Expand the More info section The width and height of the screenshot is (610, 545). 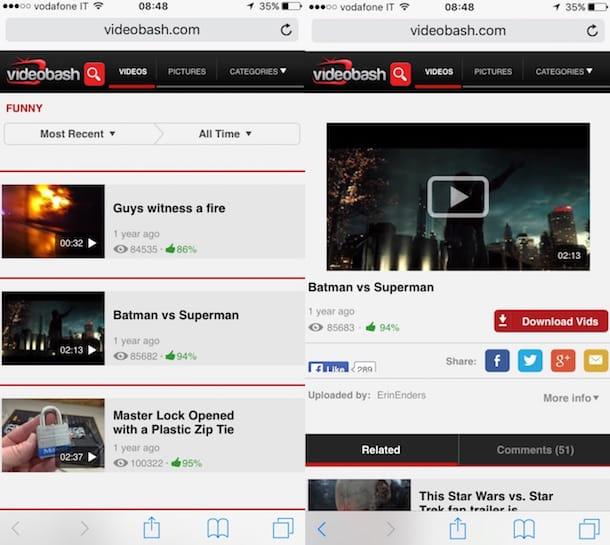point(571,398)
